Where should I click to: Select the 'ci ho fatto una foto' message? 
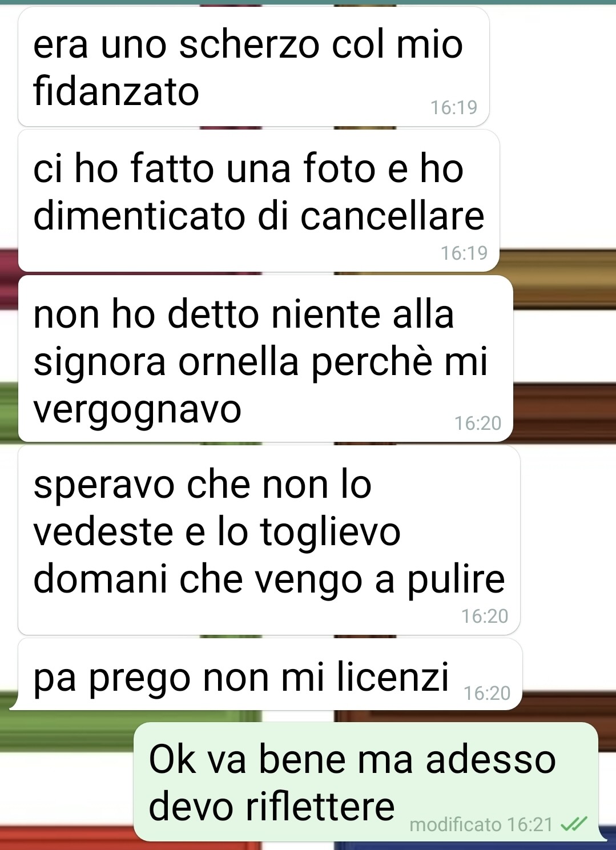(x=259, y=200)
